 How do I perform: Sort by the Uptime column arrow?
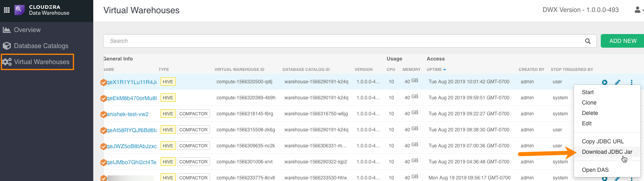coord(445,69)
